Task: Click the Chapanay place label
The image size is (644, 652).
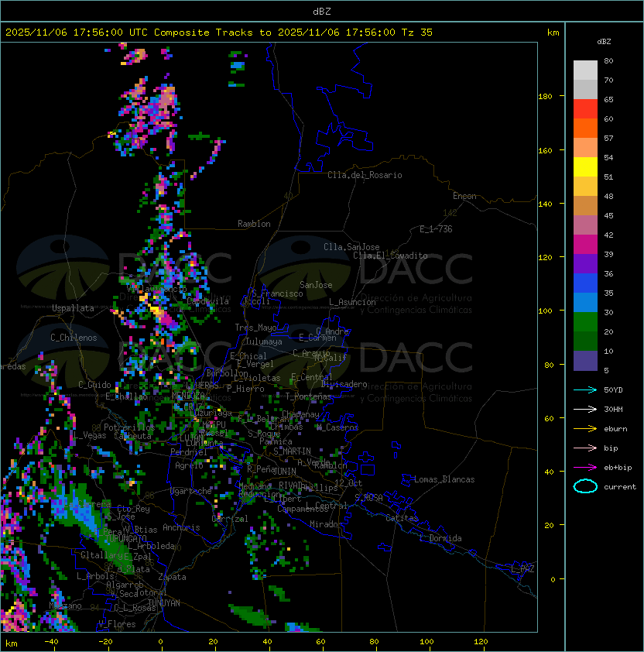Action: (300, 414)
